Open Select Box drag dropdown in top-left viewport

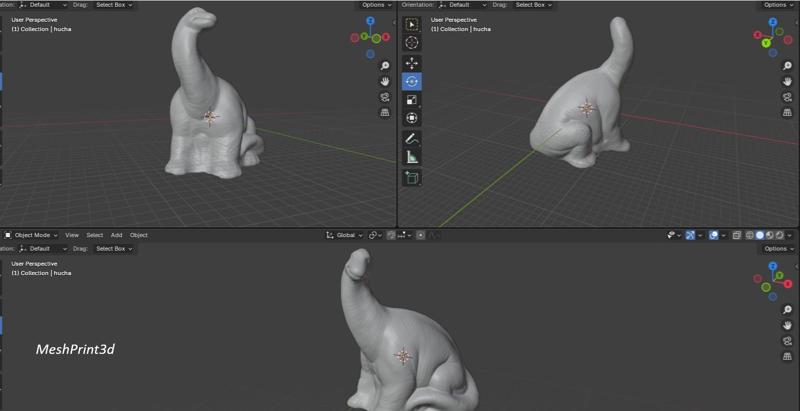(x=114, y=5)
